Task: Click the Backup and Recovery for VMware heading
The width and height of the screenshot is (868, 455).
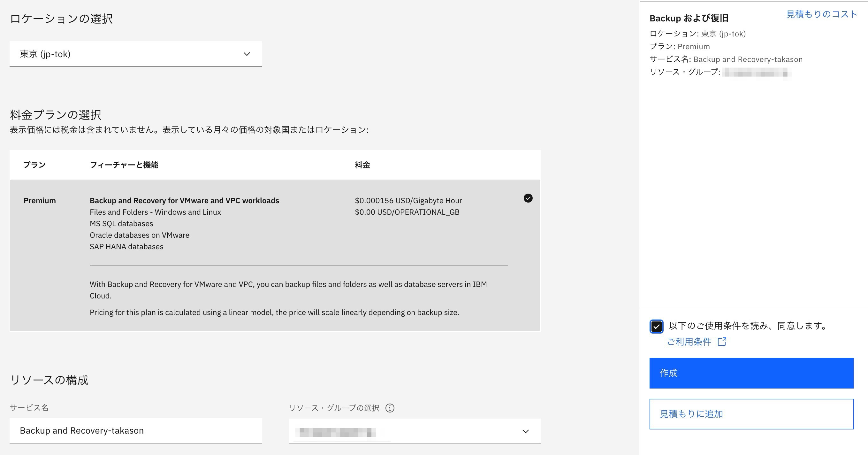Action: point(184,201)
